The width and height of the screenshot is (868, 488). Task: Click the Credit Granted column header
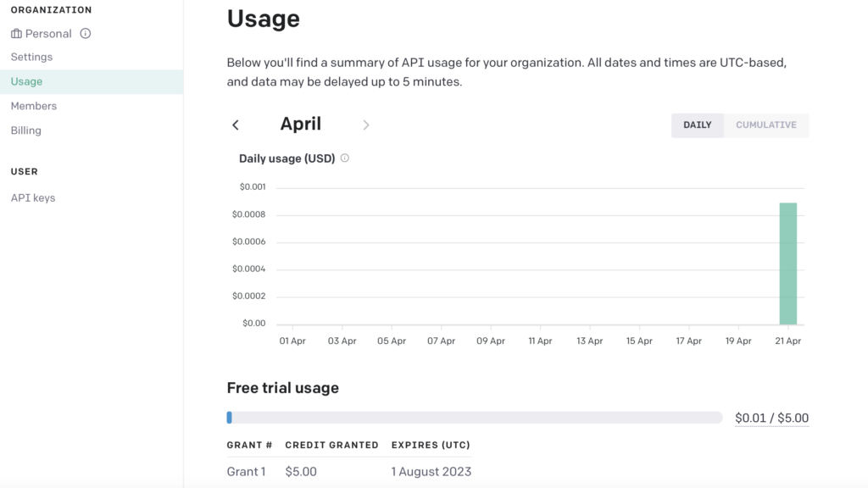331,445
